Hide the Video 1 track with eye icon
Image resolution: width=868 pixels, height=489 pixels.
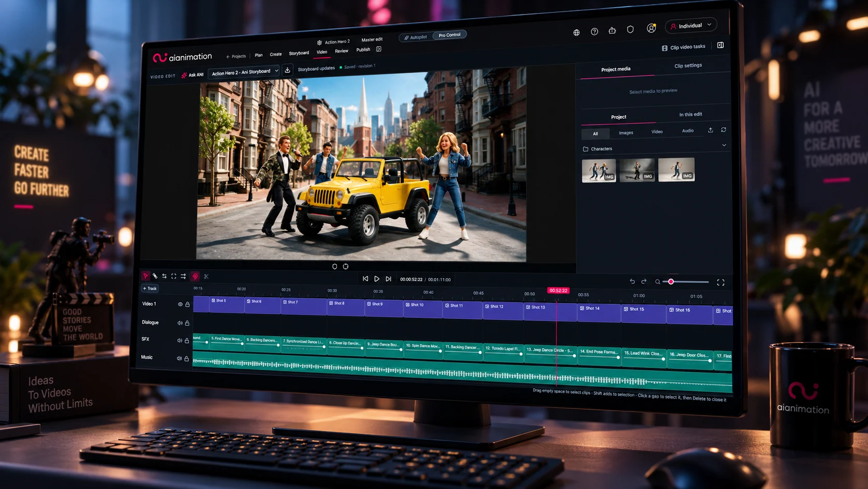coord(180,304)
